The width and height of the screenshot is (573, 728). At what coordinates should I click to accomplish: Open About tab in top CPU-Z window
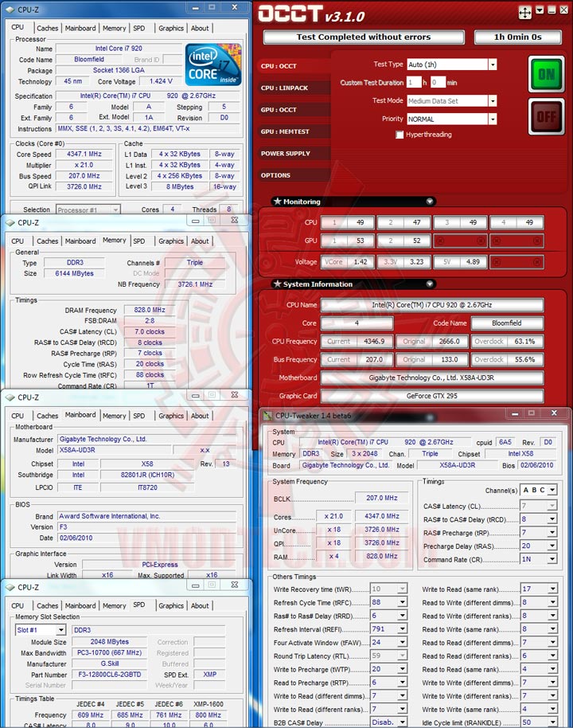coord(200,28)
